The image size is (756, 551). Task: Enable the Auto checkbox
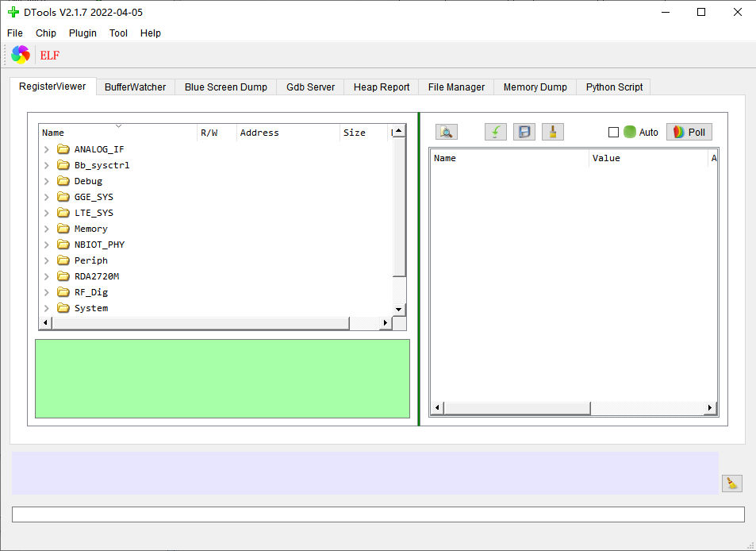(x=613, y=133)
